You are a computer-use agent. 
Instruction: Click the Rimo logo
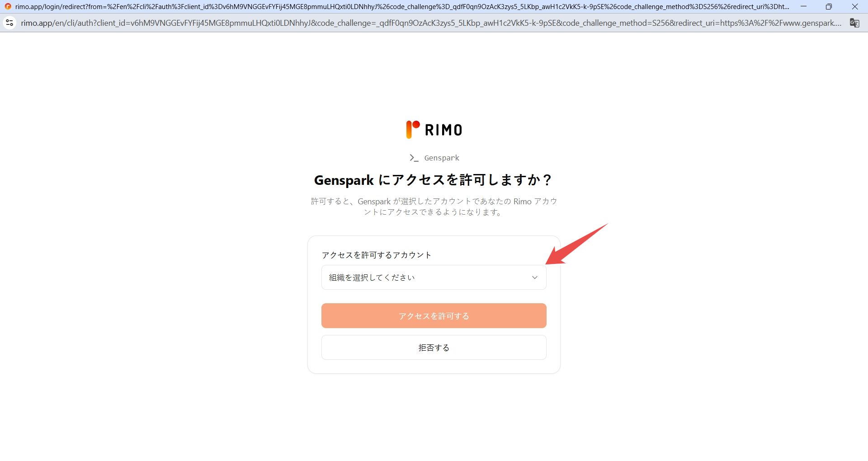434,130
